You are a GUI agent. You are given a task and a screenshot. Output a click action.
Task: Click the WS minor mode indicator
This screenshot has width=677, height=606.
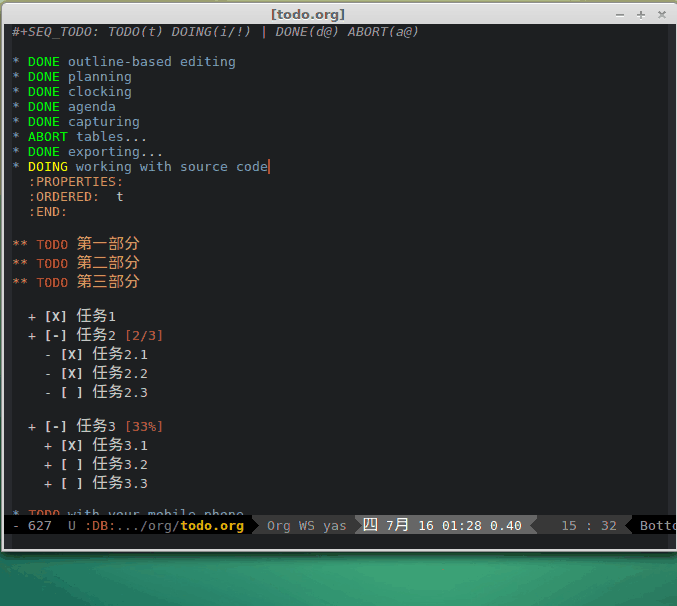[307, 526]
